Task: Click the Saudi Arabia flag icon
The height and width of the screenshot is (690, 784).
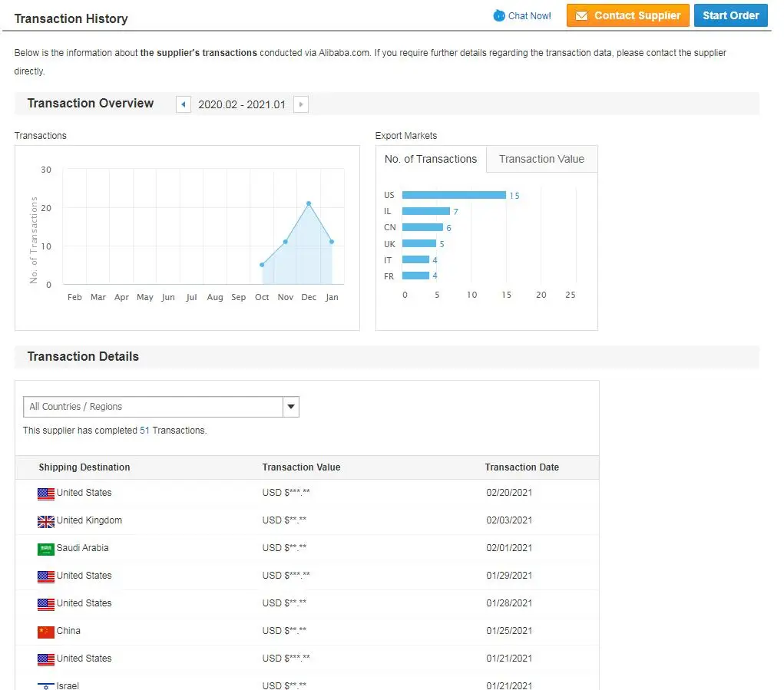Action: coord(46,549)
